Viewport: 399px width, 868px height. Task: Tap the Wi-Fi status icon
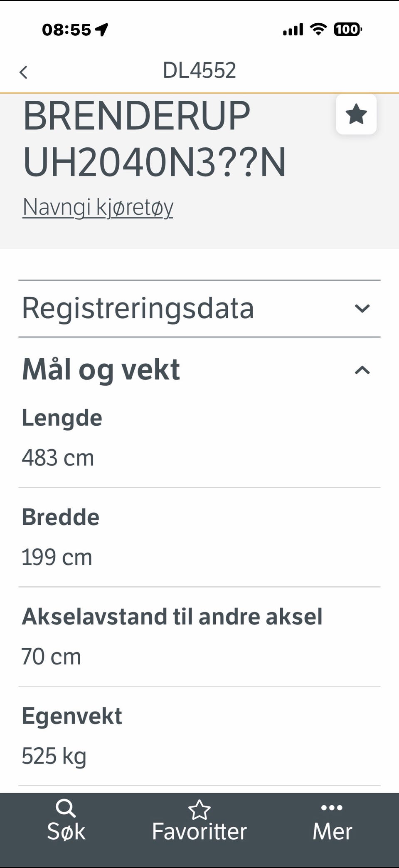318,29
